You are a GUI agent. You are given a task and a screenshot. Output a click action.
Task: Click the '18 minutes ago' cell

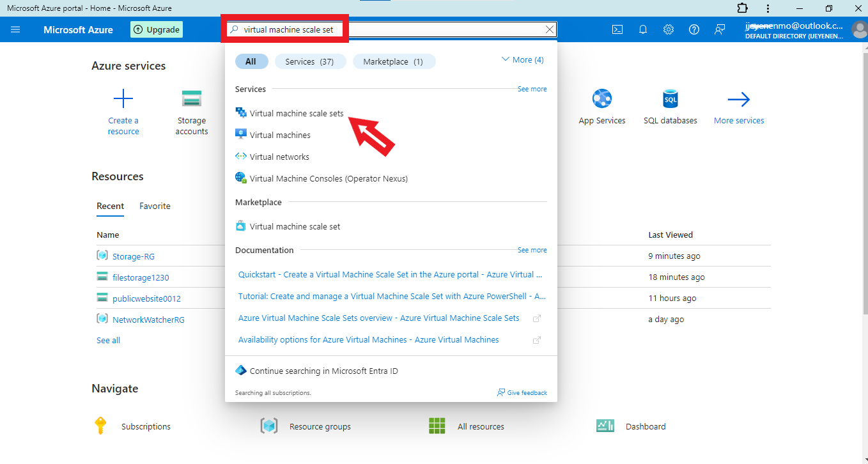pyautogui.click(x=676, y=277)
